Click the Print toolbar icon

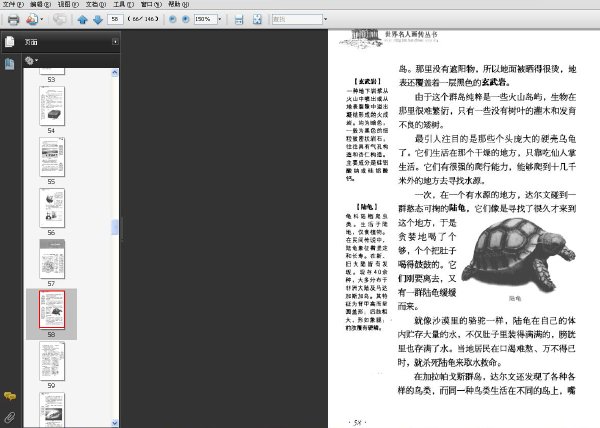[13, 19]
